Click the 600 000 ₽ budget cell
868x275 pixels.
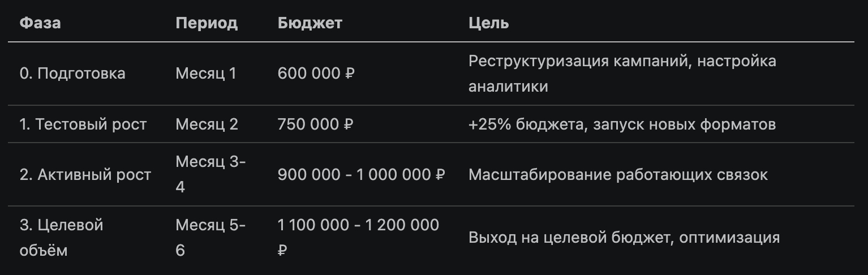point(316,74)
